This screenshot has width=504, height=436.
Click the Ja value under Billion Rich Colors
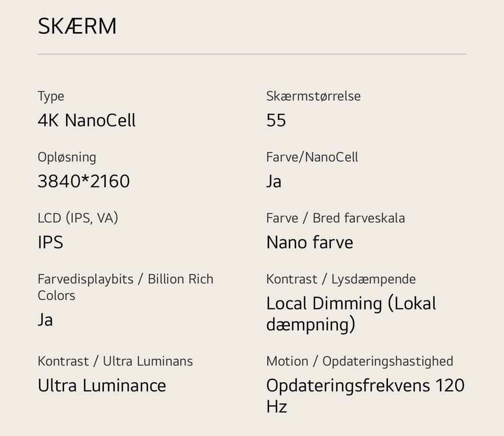pos(45,319)
